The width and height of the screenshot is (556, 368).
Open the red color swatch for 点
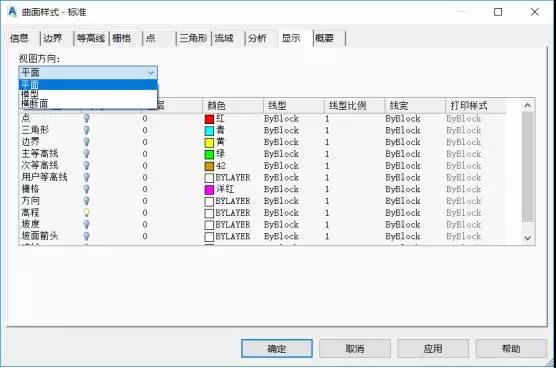tap(209, 119)
